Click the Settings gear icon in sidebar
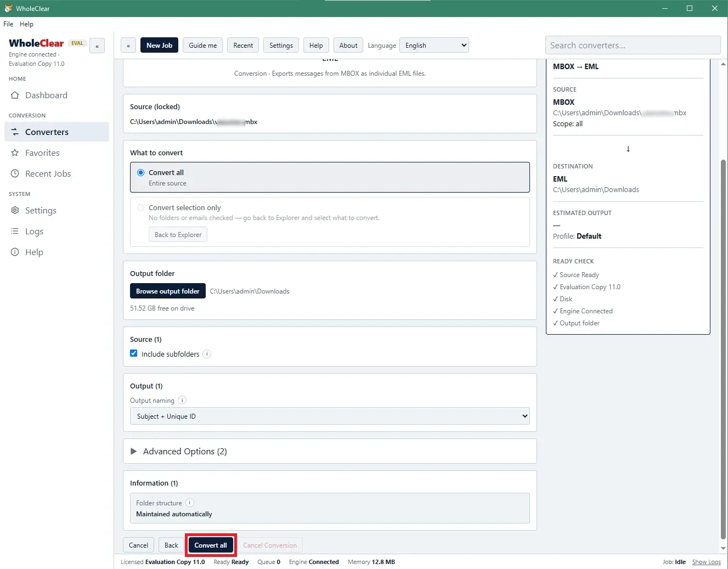Image resolution: width=728 pixels, height=569 pixels. click(x=15, y=211)
